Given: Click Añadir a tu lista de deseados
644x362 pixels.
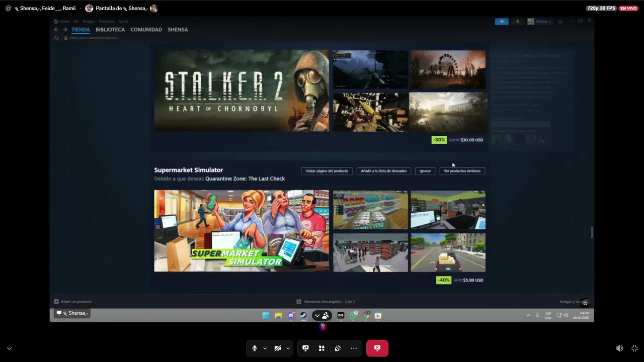Looking at the screenshot, I should click(x=383, y=171).
